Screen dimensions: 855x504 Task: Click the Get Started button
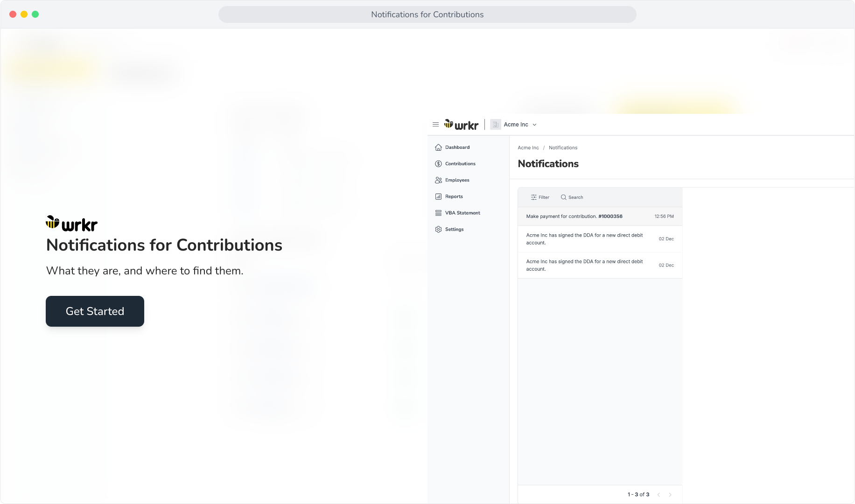pos(95,311)
